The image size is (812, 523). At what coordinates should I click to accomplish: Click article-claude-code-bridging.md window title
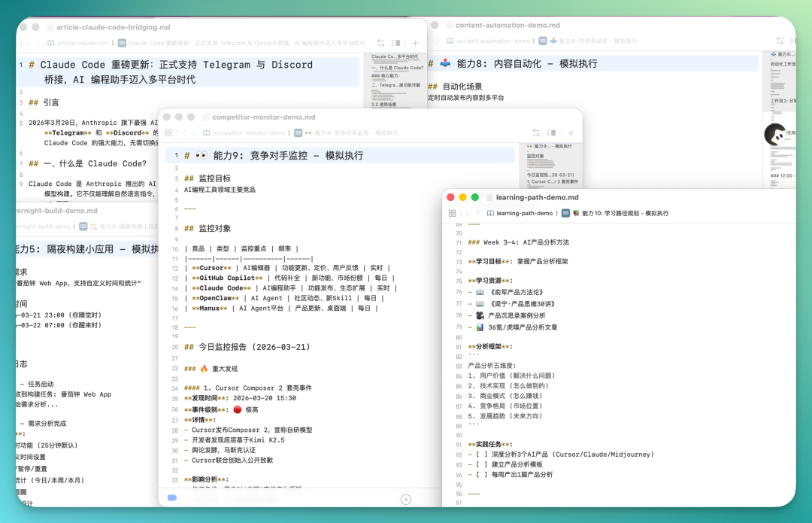click(114, 28)
